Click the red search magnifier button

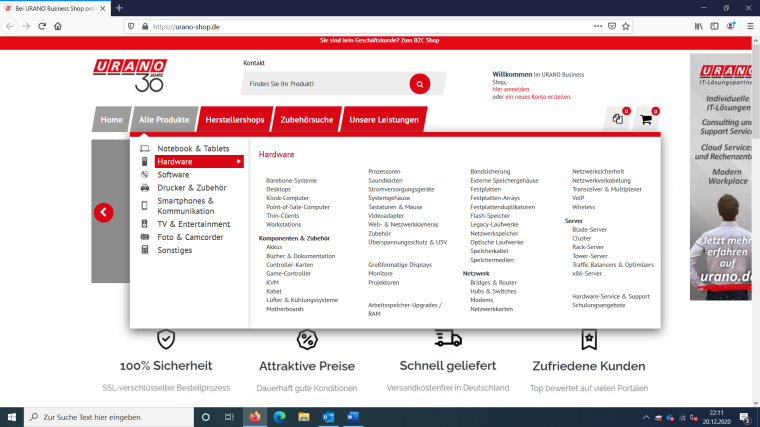coord(420,84)
